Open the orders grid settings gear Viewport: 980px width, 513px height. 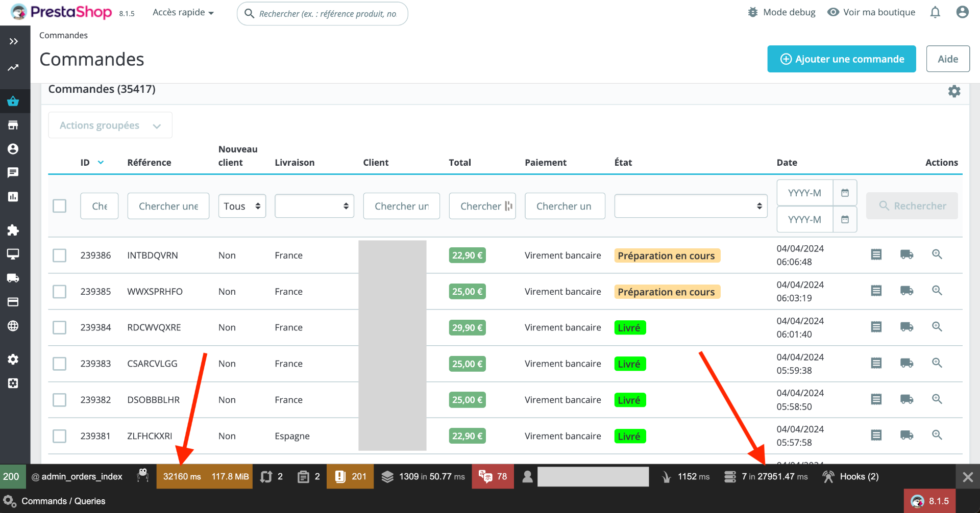pos(954,91)
